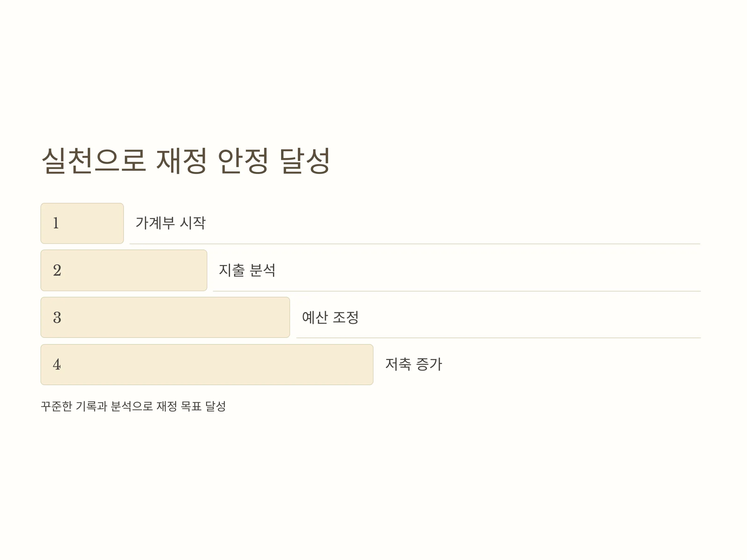Viewport: 747px width, 560px height.
Task: Select the 예산 조정 label
Action: pos(330,317)
